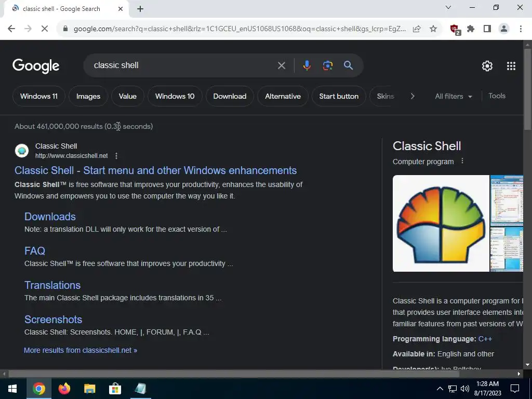Go back using the browser back arrow
Screen dimensions: 532x399
(x=11, y=29)
